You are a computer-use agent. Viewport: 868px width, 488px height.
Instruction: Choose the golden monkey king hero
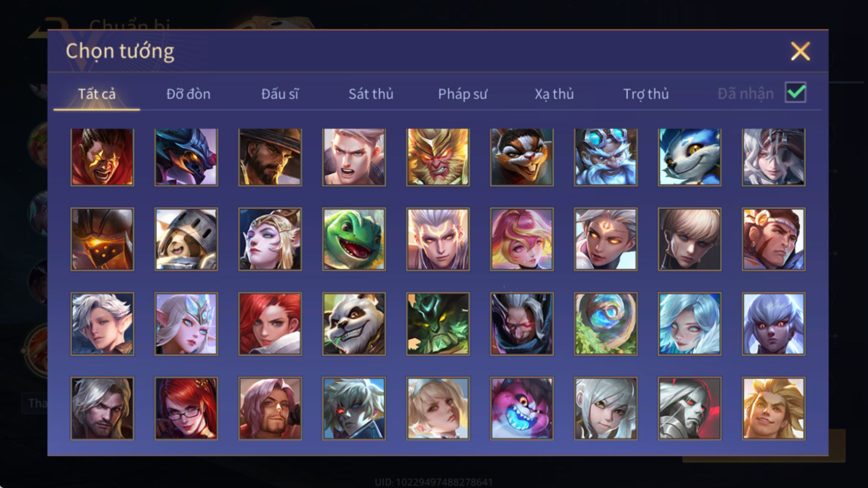pos(438,157)
